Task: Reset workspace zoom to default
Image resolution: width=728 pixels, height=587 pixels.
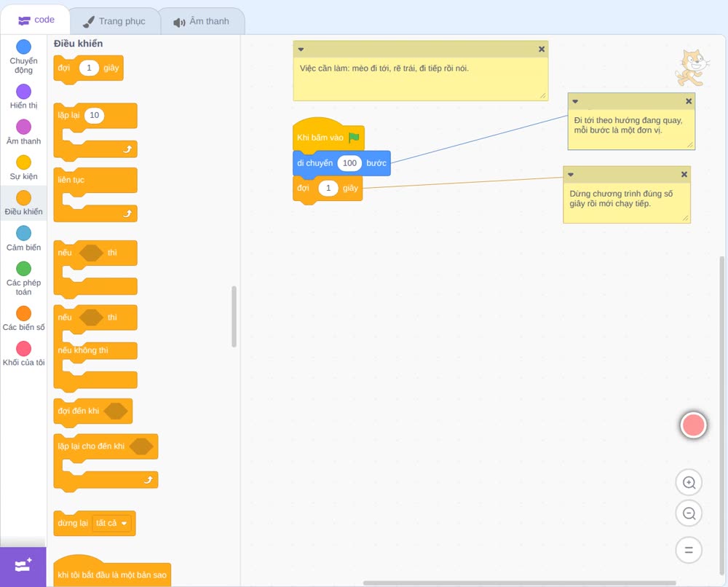Action: 689,550
